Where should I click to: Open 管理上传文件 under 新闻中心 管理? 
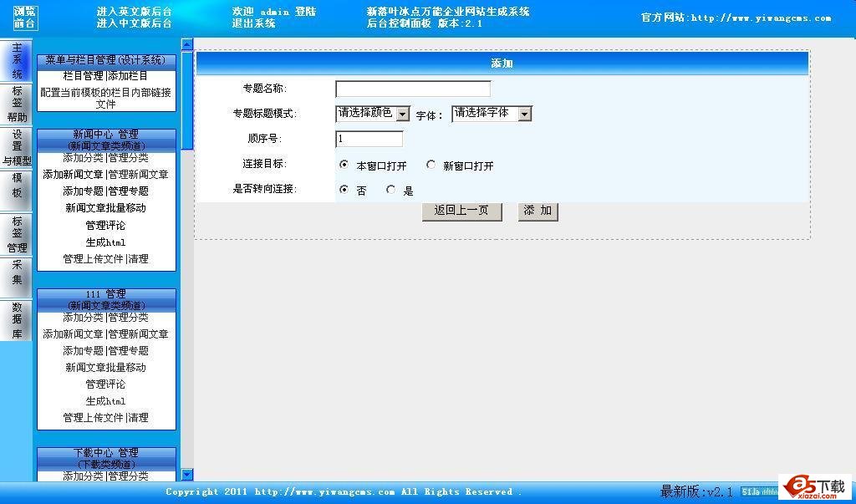point(94,259)
